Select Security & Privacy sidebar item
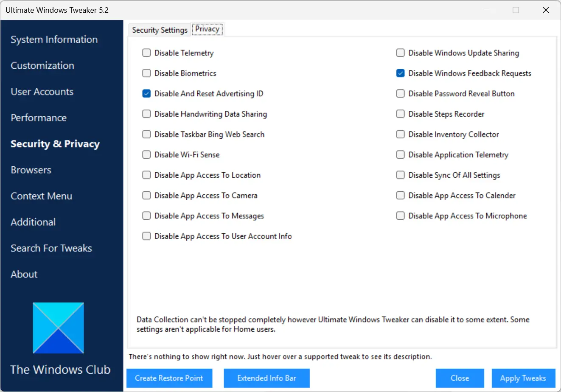Viewport: 561px width, 392px height. [55, 144]
